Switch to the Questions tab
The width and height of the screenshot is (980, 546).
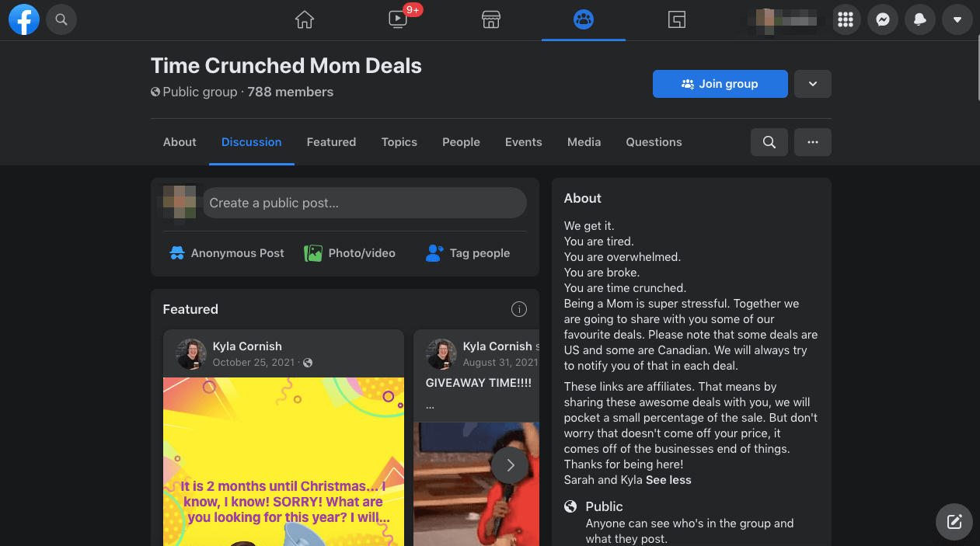pos(654,142)
